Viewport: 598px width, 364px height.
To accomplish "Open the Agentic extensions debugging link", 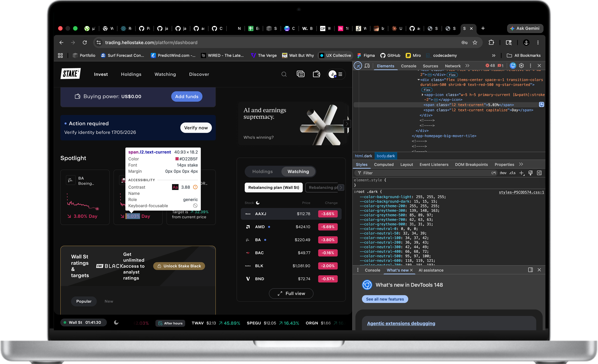I will tap(401, 323).
